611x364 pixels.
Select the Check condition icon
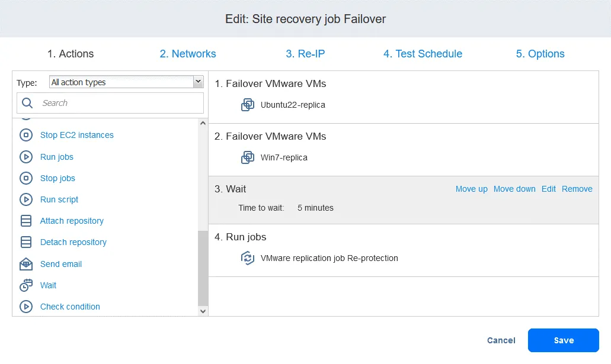[x=25, y=307]
